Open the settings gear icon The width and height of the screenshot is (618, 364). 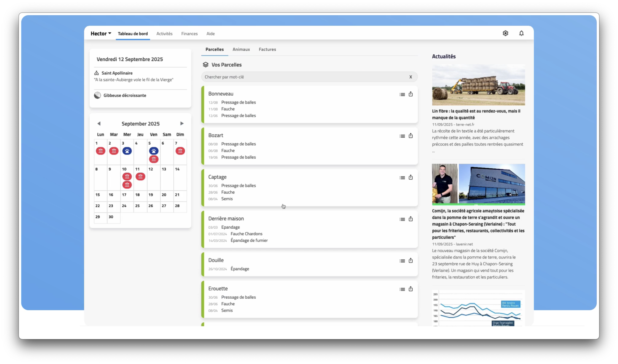pos(505,33)
